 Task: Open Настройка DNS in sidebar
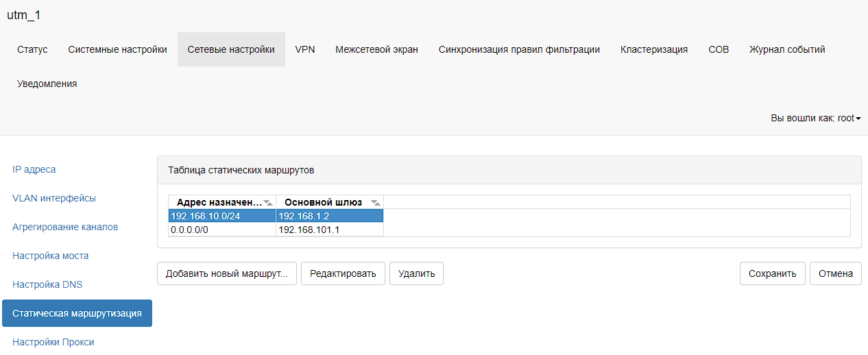[x=47, y=284]
